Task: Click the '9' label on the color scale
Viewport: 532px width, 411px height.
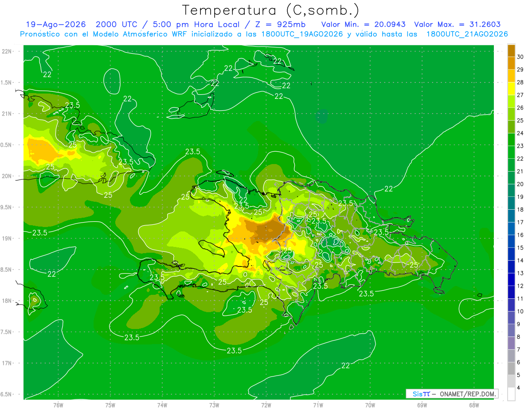Action: pyautogui.click(x=519, y=324)
